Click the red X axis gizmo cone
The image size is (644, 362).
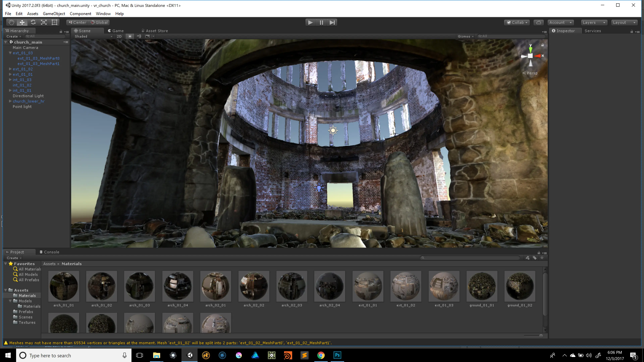[537, 56]
